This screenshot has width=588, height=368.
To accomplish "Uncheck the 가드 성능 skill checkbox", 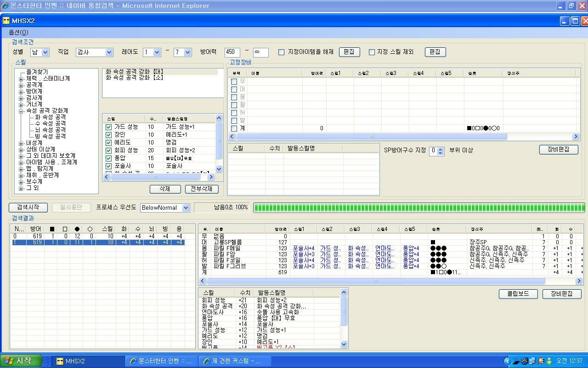I will [x=108, y=127].
